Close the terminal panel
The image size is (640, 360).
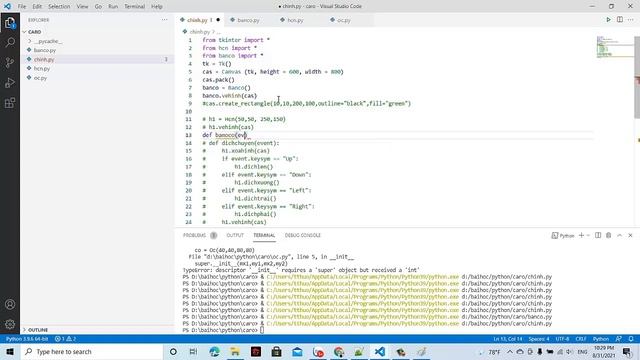[x=630, y=235]
